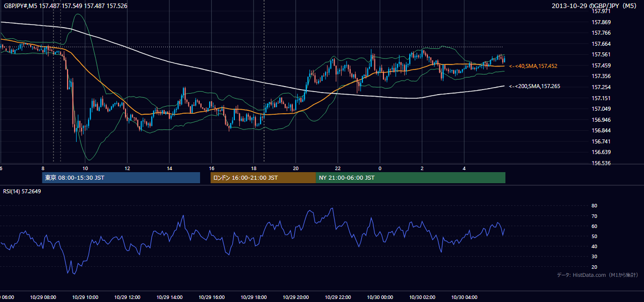Click price axis value 157.561
Image resolution: width=644 pixels, height=302 pixels.
(x=601, y=54)
